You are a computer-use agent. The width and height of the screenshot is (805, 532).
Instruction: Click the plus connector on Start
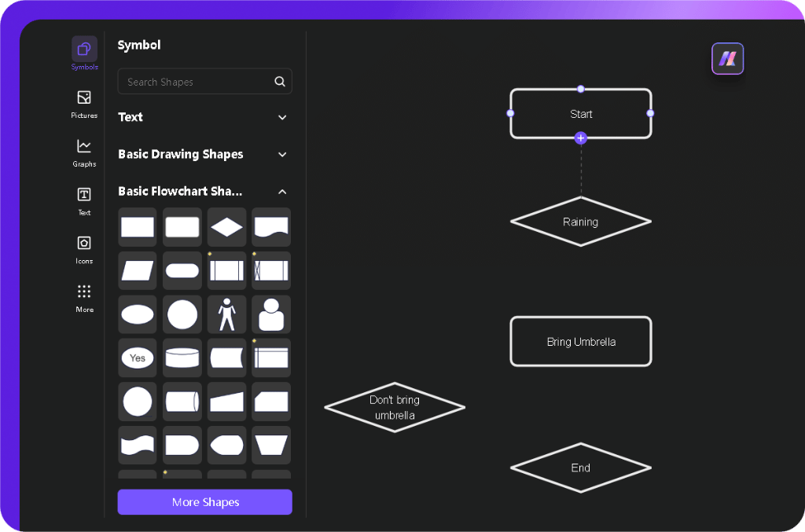[x=581, y=138]
